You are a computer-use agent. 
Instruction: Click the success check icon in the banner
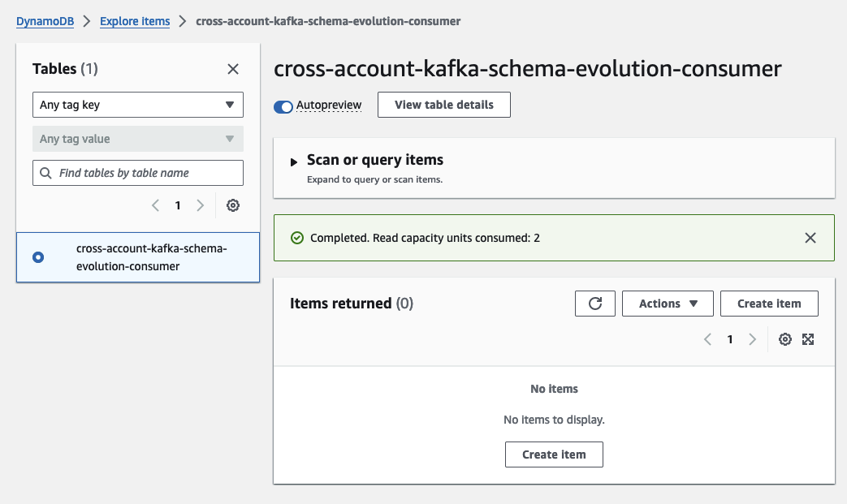[x=299, y=238]
